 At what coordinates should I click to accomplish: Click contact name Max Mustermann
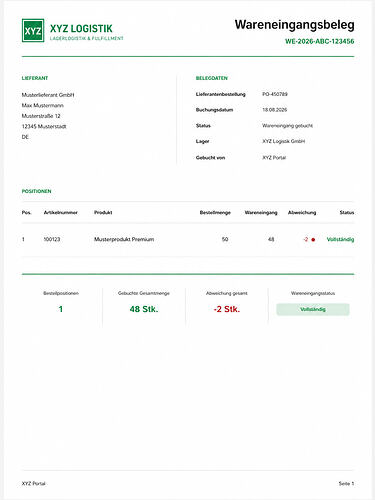(x=43, y=106)
